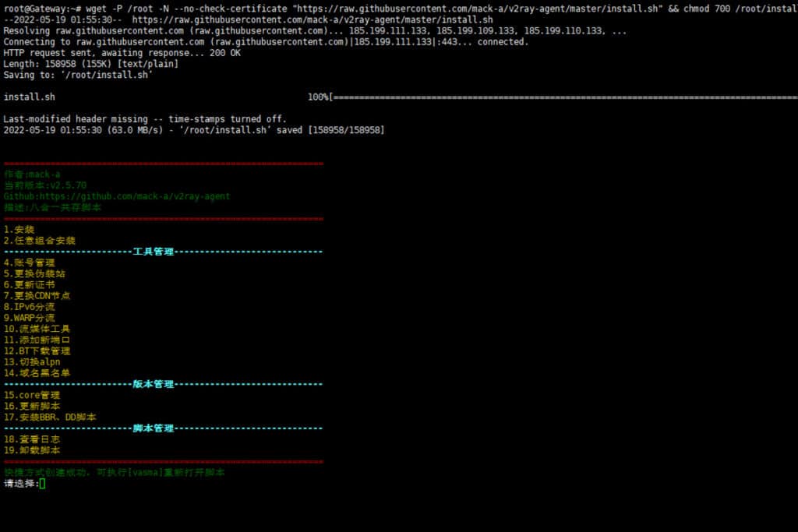Click '12.BT下载管理' menu option

click(x=37, y=351)
